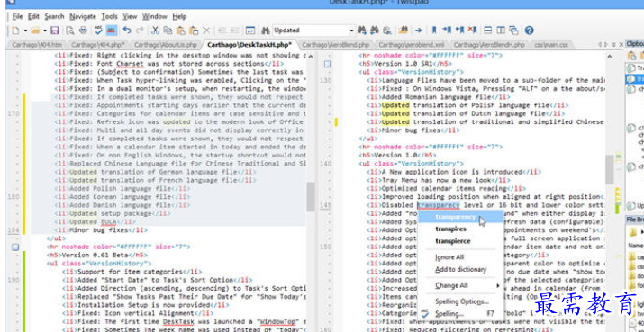Expand the Change All submenu arrow

click(498, 285)
